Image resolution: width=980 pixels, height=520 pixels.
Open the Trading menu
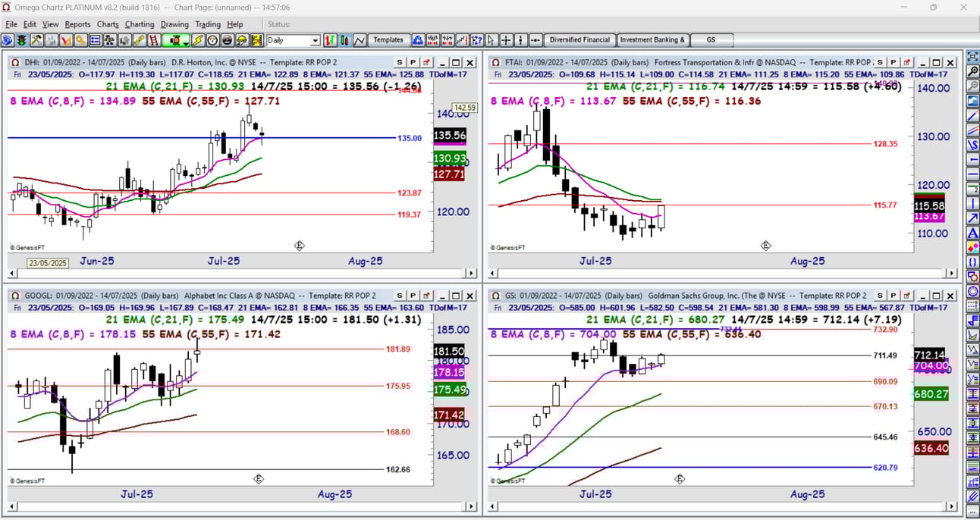point(209,24)
